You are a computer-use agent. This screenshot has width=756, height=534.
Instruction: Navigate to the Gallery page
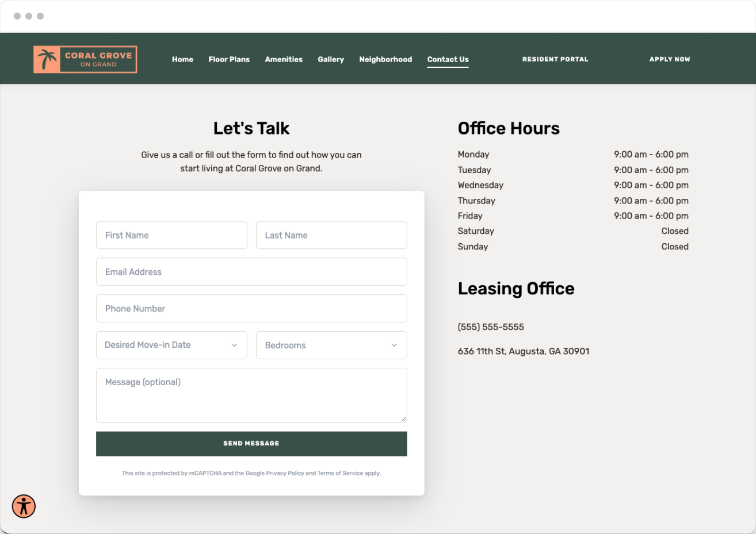click(331, 59)
